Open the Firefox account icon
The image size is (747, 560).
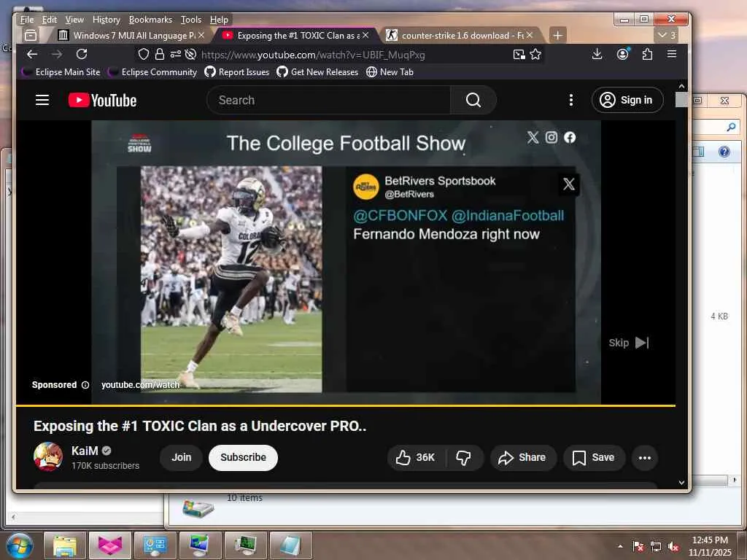623,54
